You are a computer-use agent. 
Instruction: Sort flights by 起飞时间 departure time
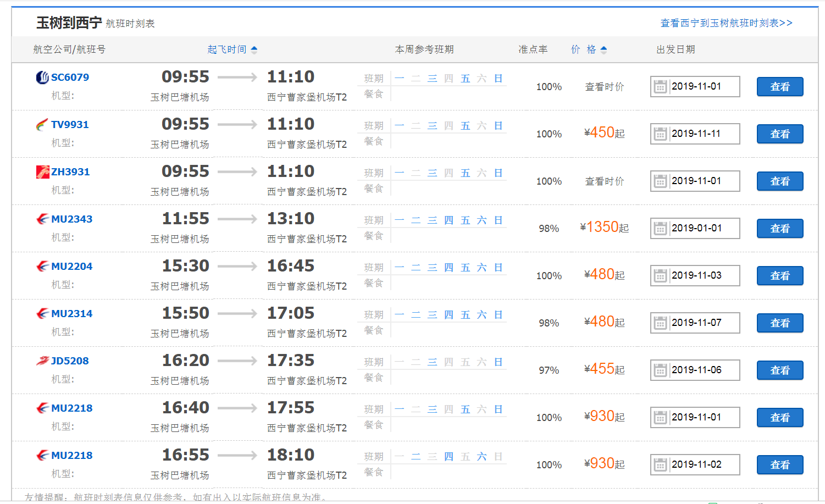click(x=232, y=49)
